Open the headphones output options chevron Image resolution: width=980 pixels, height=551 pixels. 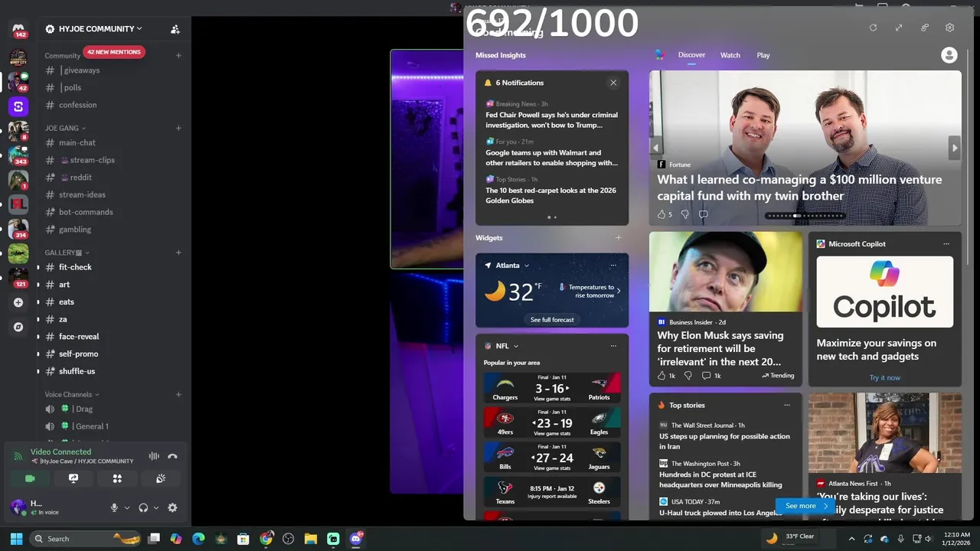pos(156,507)
